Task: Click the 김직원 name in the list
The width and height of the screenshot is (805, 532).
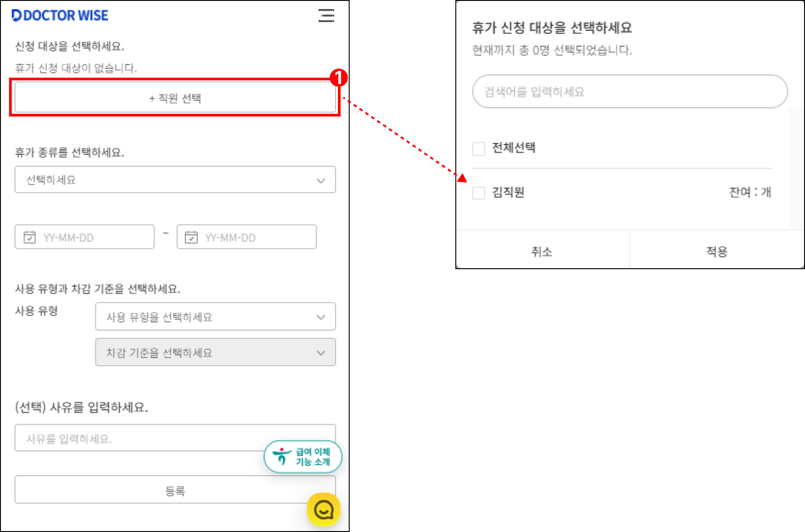Action: (x=508, y=192)
